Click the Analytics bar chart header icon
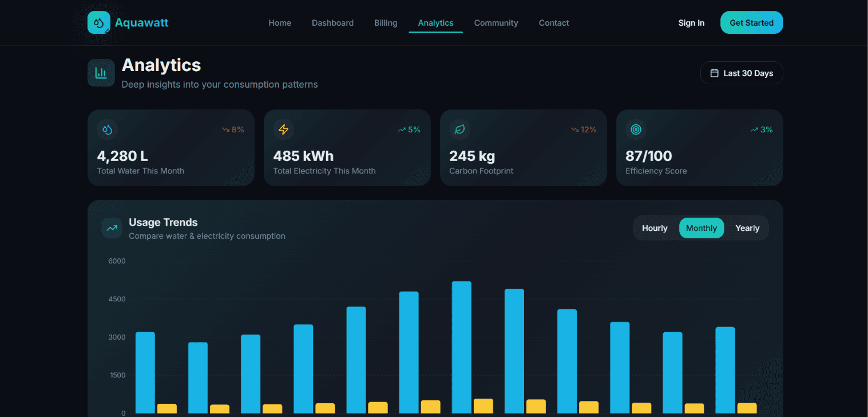 (101, 73)
